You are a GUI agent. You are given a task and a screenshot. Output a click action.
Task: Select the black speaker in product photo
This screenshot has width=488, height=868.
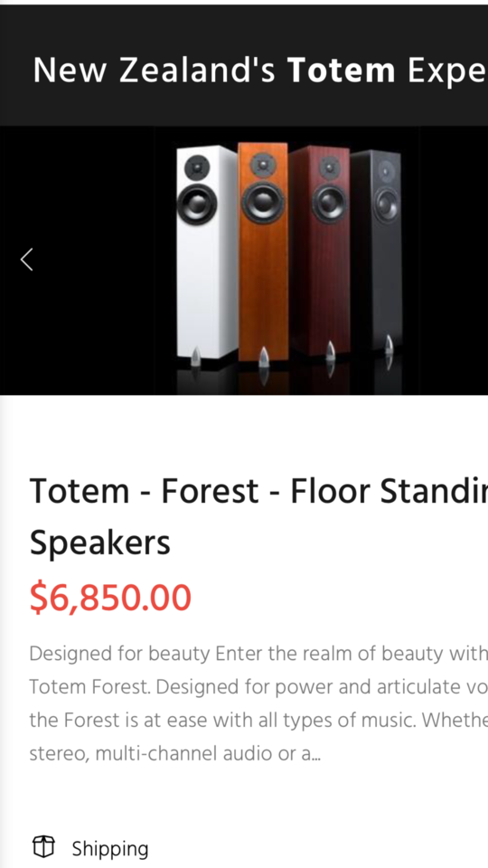point(376,250)
